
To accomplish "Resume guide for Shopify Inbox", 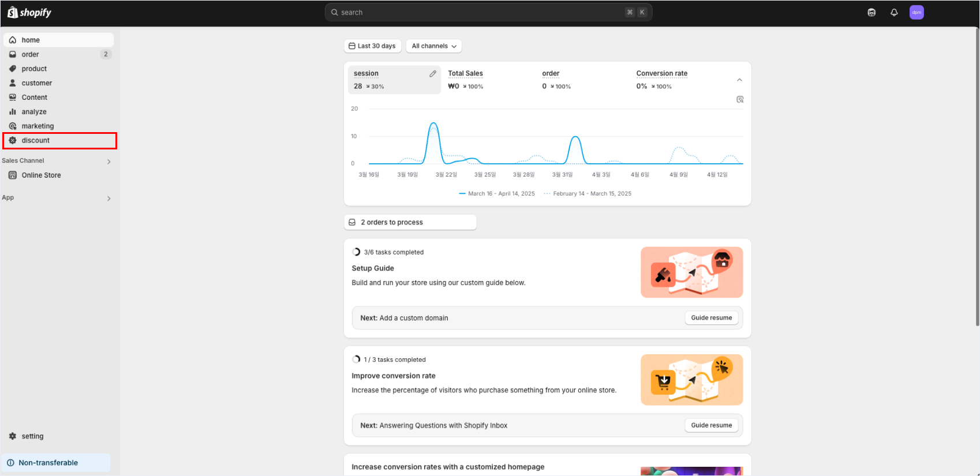I will tap(712, 425).
